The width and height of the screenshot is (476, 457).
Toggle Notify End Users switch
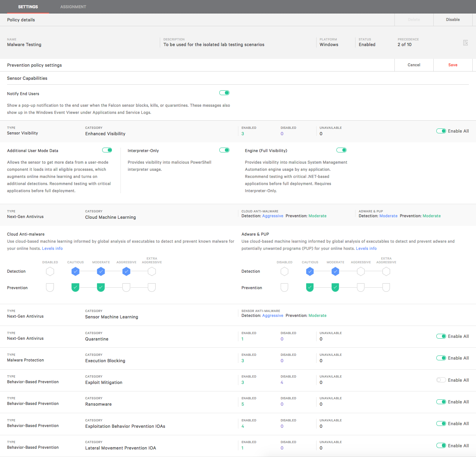(225, 93)
